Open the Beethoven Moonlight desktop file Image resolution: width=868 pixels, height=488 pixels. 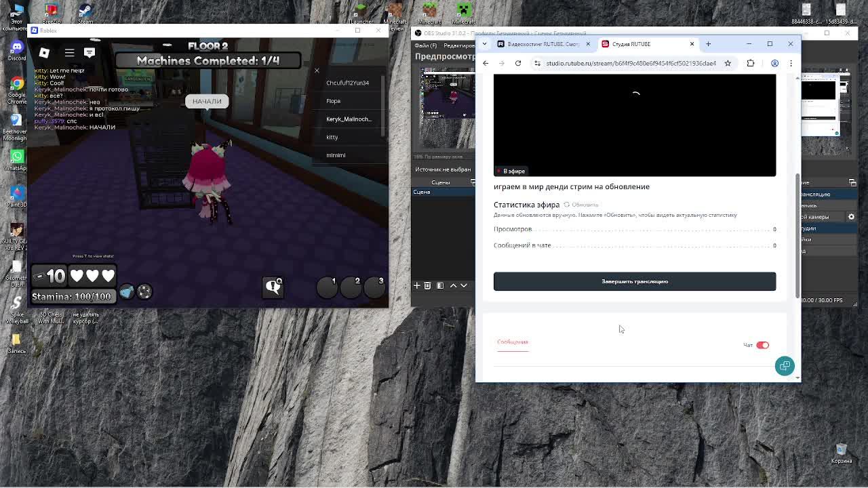tap(16, 126)
